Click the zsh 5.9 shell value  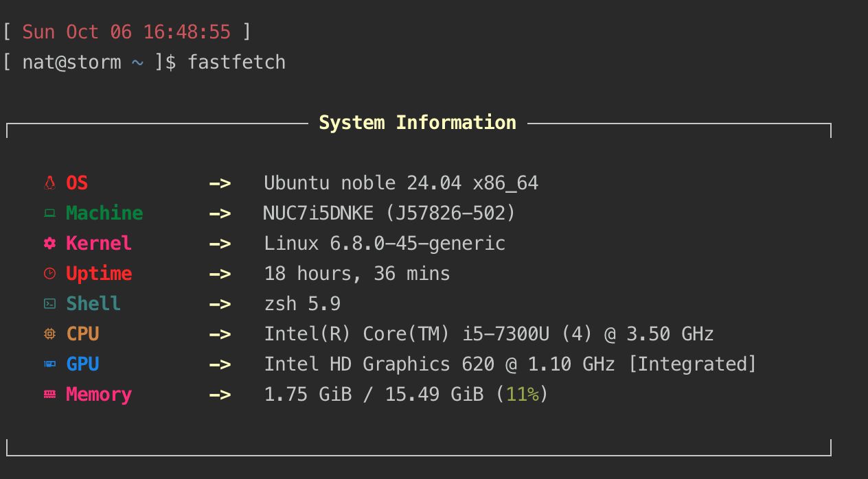click(x=302, y=304)
